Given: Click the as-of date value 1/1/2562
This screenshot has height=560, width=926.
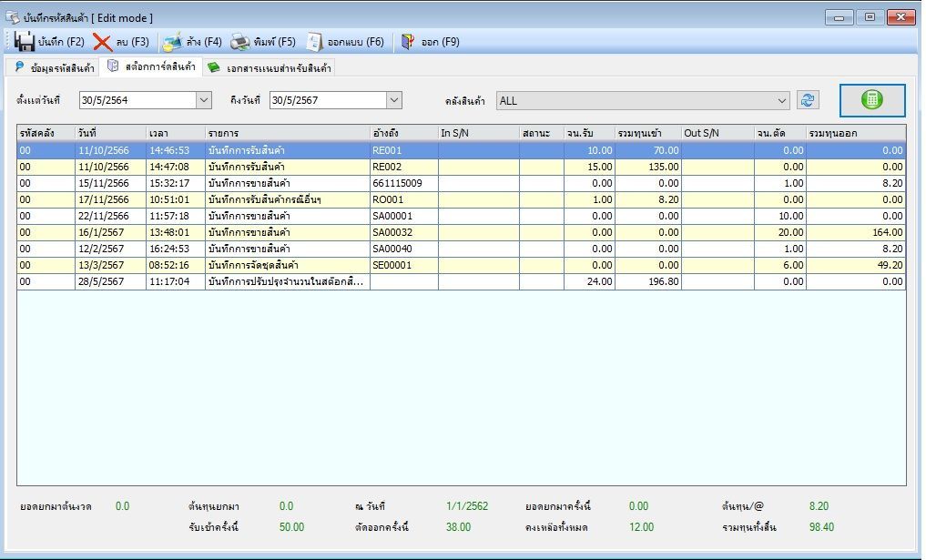Looking at the screenshot, I should coord(467,506).
